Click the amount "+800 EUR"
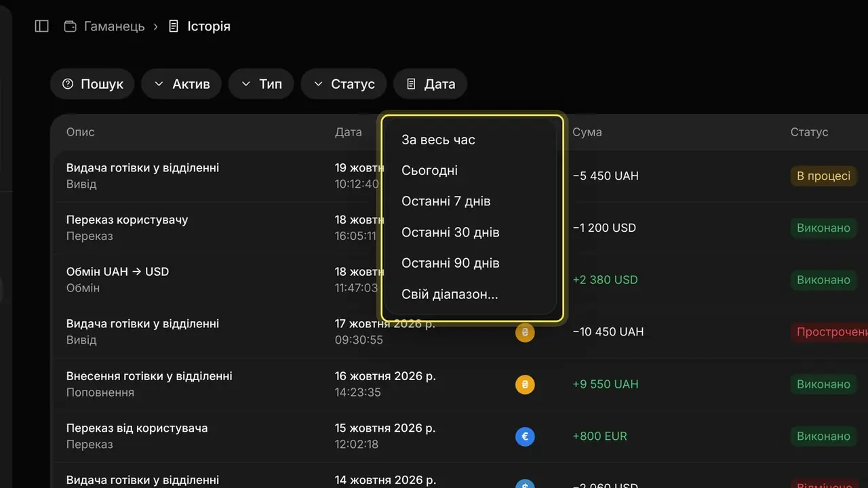Image resolution: width=868 pixels, height=488 pixels. 599,436
